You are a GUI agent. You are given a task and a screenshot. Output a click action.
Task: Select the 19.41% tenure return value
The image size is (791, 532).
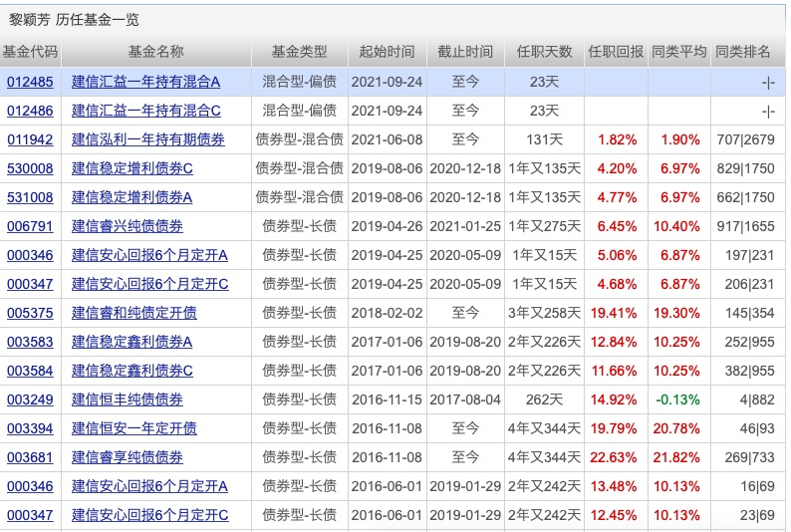click(614, 313)
